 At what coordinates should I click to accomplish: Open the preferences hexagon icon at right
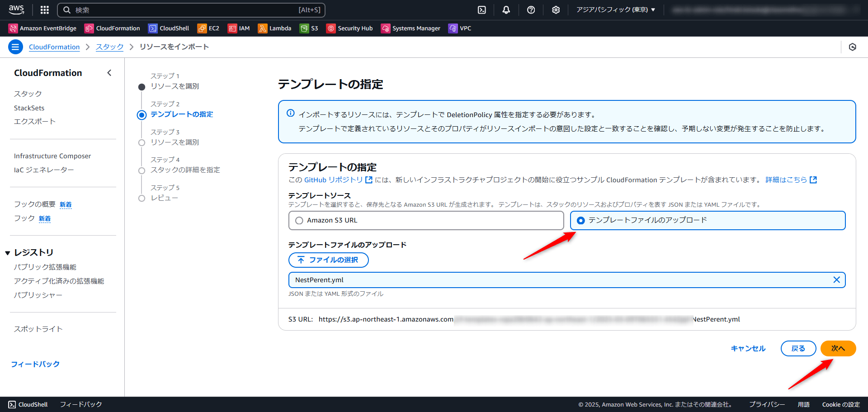[853, 47]
